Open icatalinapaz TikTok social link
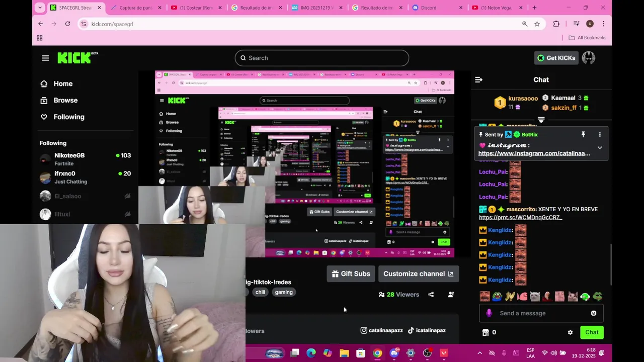The height and width of the screenshot is (362, 644). (x=426, y=330)
